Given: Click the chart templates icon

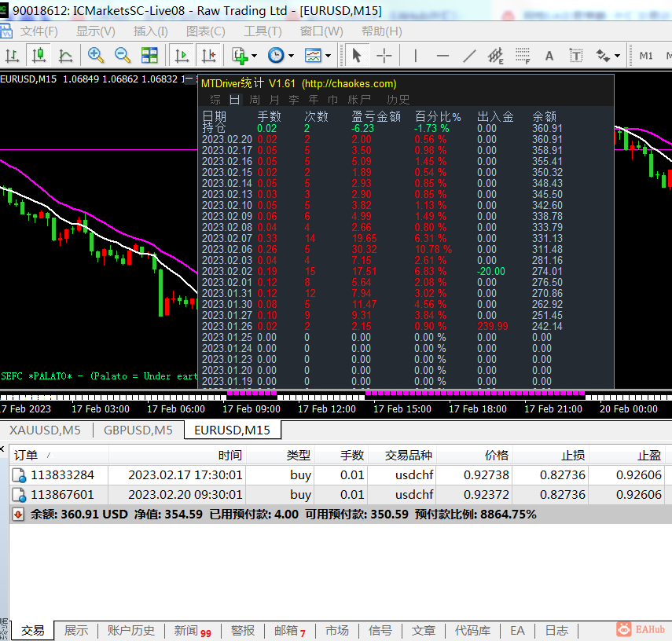Looking at the screenshot, I should click(x=313, y=56).
